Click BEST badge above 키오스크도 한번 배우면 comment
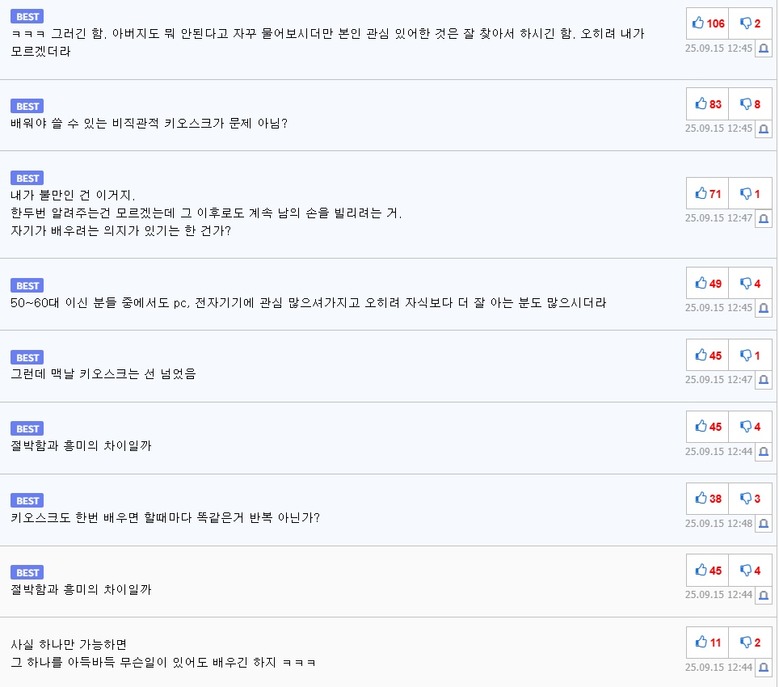Screen dimensions: 779x687 tap(27, 500)
